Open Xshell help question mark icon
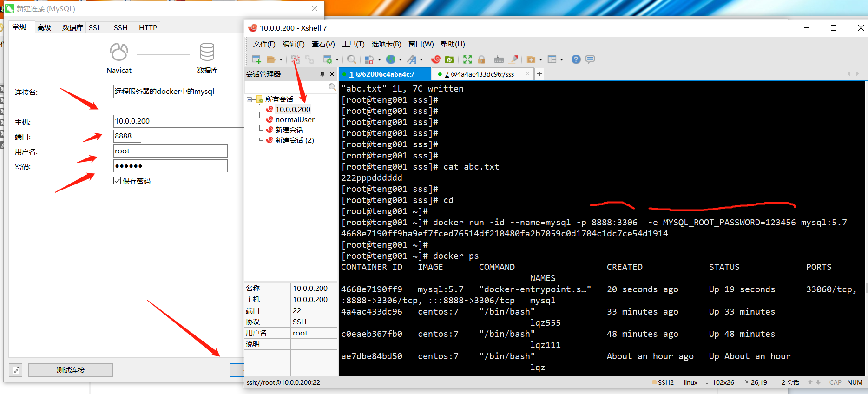Image resolution: width=868 pixels, height=394 pixels. (576, 59)
